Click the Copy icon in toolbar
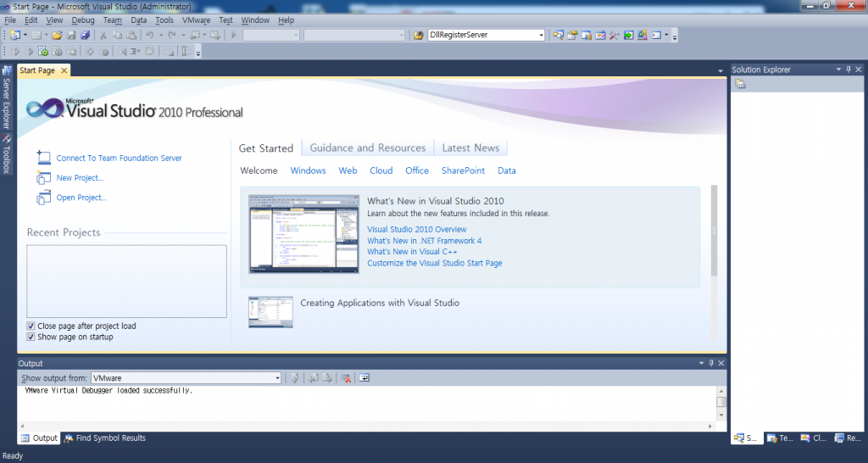This screenshot has width=868, height=463. tap(117, 35)
